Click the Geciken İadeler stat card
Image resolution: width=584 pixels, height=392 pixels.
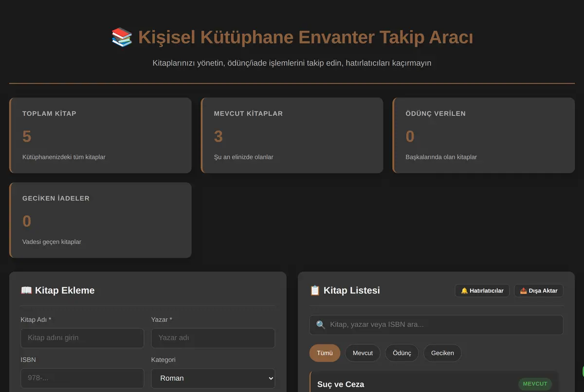100,220
